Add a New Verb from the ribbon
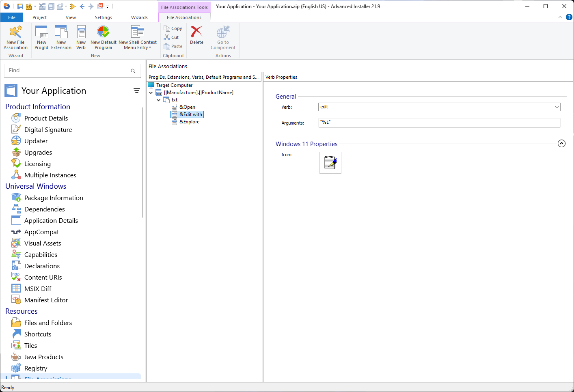Viewport: 574px width, 392px height. 81,37
